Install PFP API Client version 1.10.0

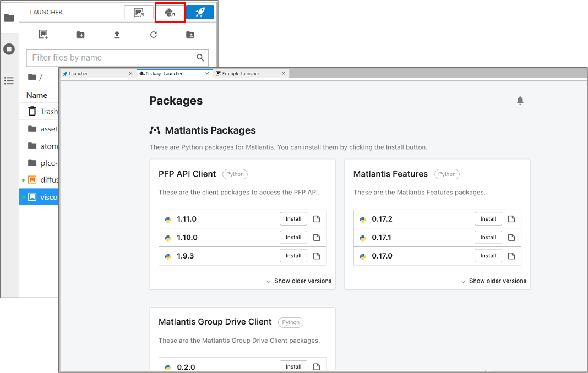click(293, 238)
